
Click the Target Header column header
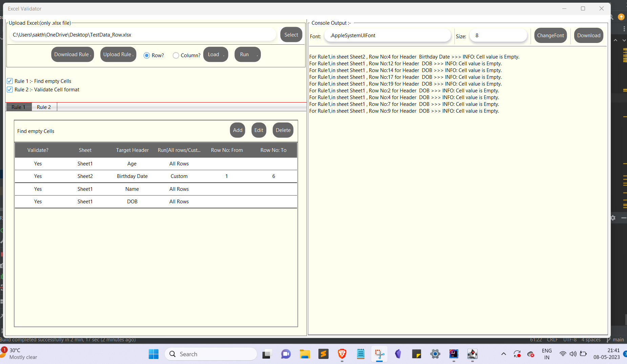coord(132,150)
